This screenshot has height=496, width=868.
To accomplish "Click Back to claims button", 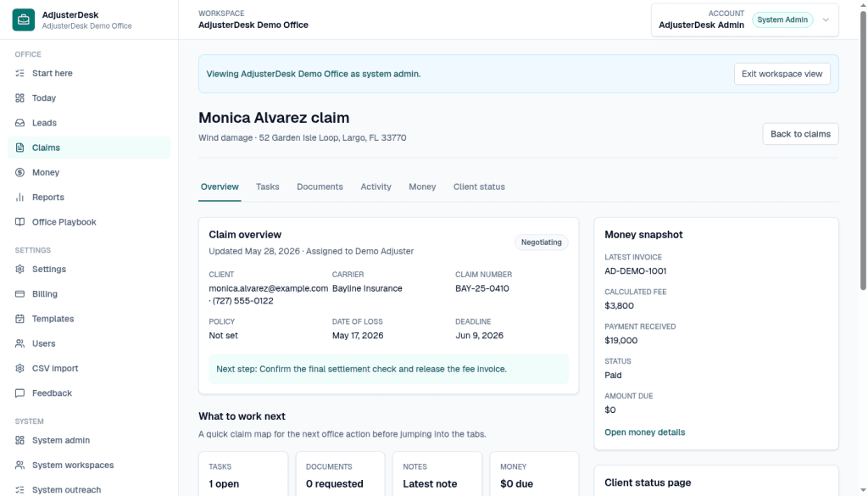I will pos(800,134).
